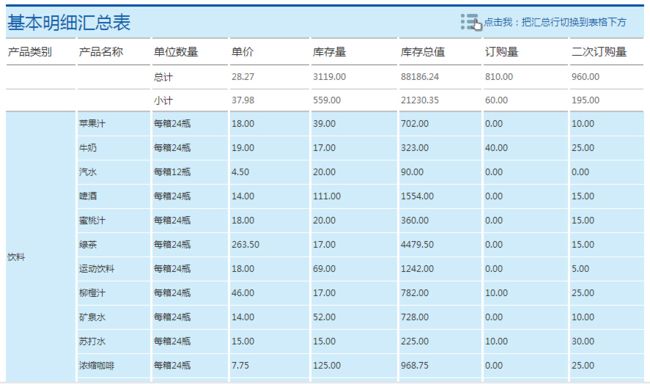Screen dimensions: 650x384
Task: Click the 单价 column header
Action: click(243, 52)
